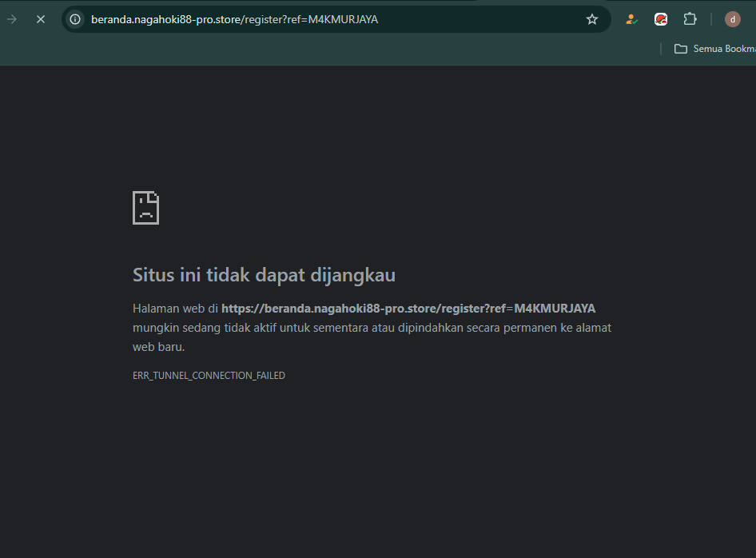This screenshot has width=756, height=558.
Task: Click the bold URL in the error message
Action: tap(408, 309)
